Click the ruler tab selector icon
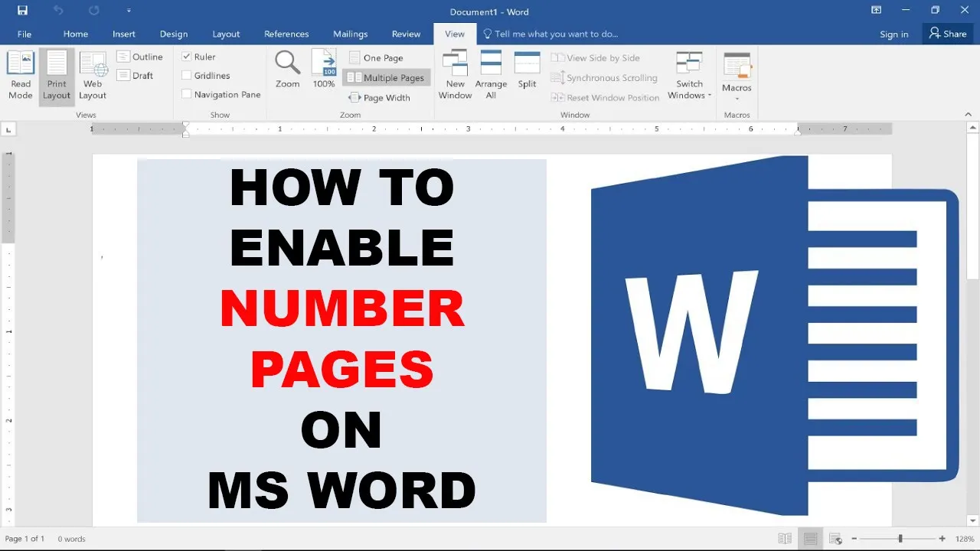Screen dimensions: 980x551 pos(8,129)
